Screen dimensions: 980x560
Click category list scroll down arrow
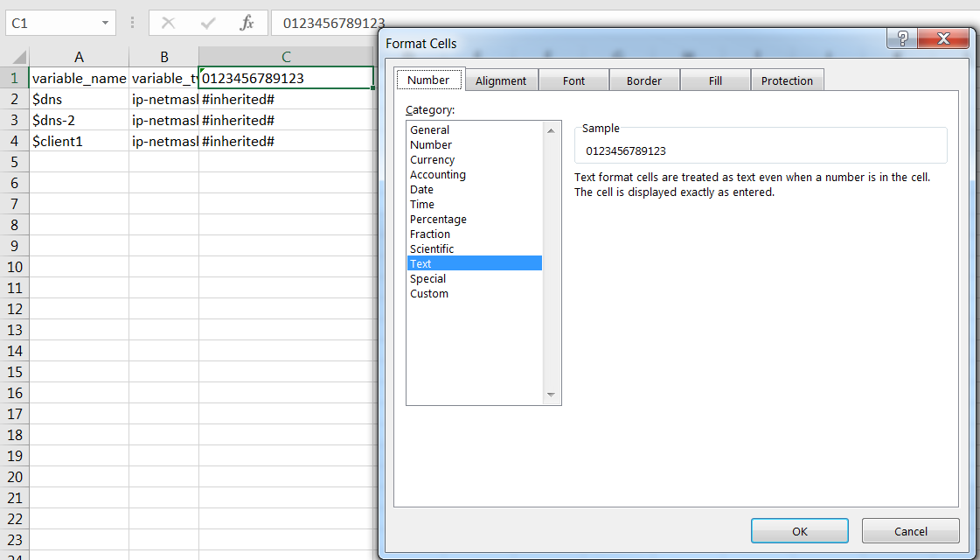point(551,395)
